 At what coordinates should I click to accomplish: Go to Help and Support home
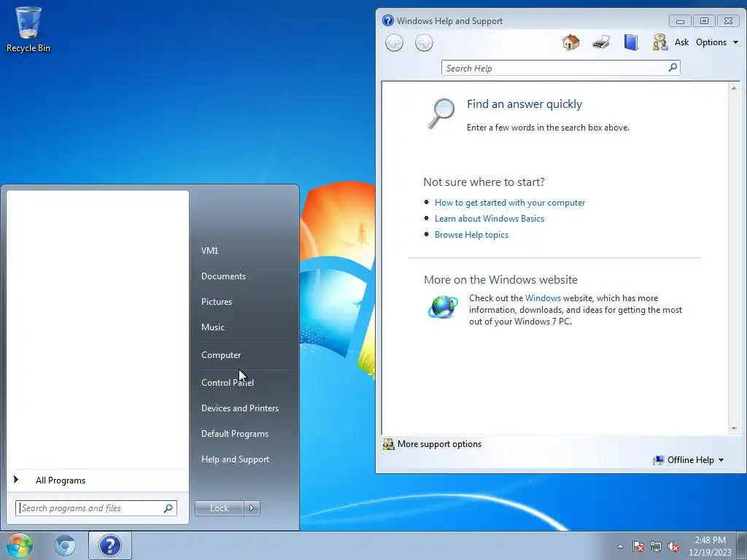570,42
